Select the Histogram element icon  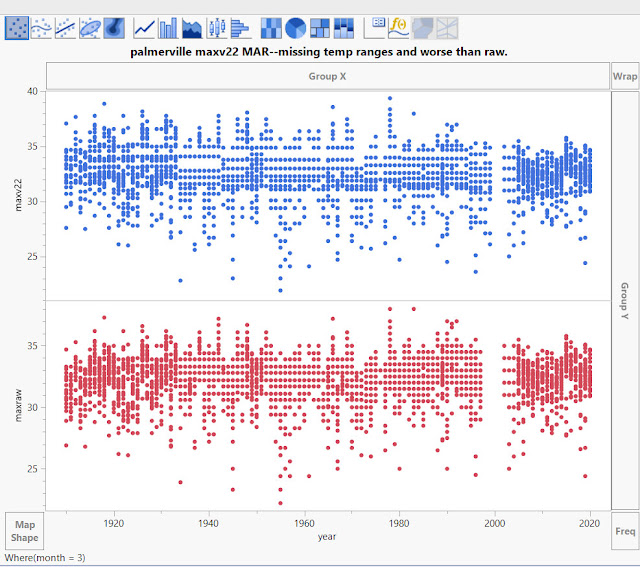point(241,28)
